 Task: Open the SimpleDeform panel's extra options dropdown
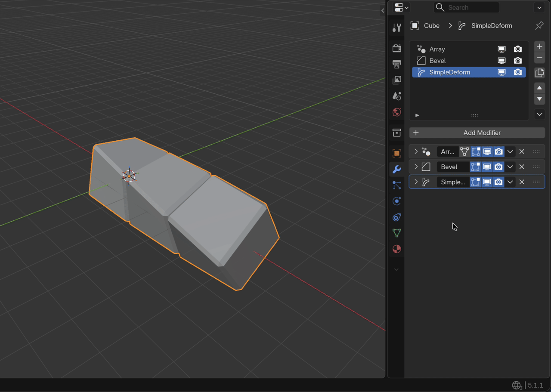[x=510, y=182]
